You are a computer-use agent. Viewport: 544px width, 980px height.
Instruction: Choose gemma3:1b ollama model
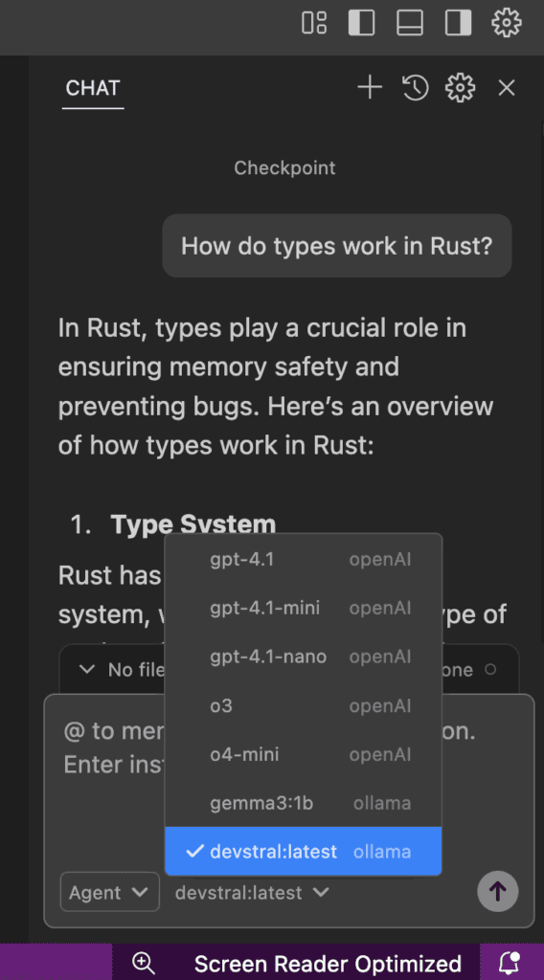click(x=304, y=803)
